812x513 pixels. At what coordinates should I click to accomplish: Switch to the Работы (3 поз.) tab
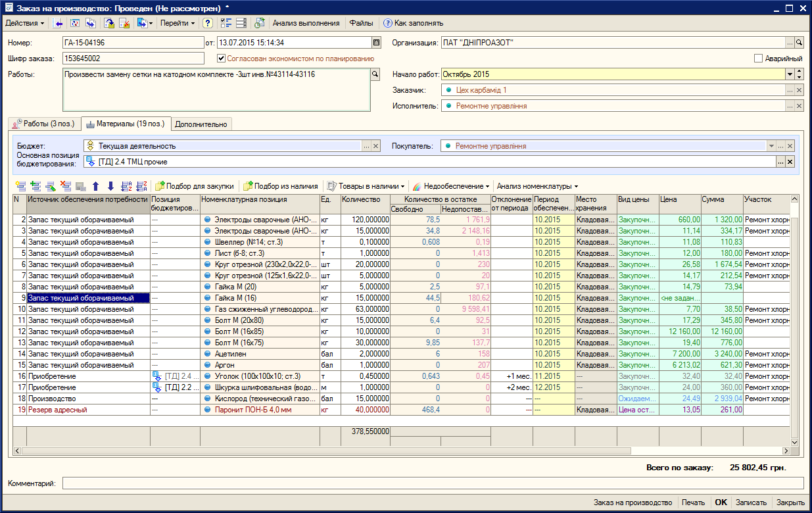[x=44, y=124]
